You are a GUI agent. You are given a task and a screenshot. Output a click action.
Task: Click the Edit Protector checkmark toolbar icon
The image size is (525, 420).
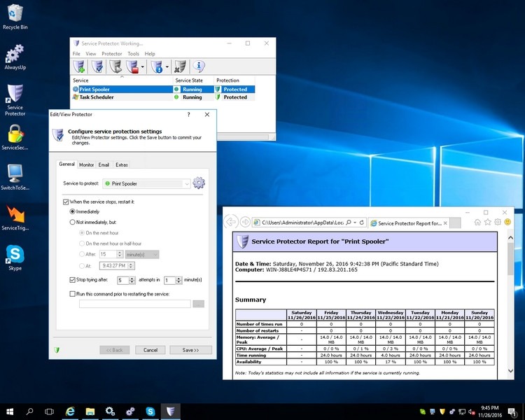97,67
